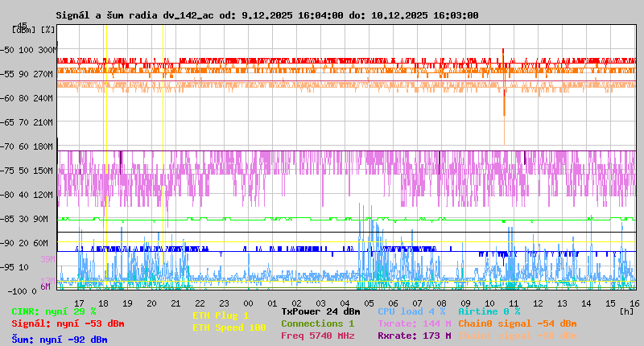This screenshot has height=346, width=644.
Task: Click the "ETH Speed 100" legend label
Action: (x=229, y=327)
